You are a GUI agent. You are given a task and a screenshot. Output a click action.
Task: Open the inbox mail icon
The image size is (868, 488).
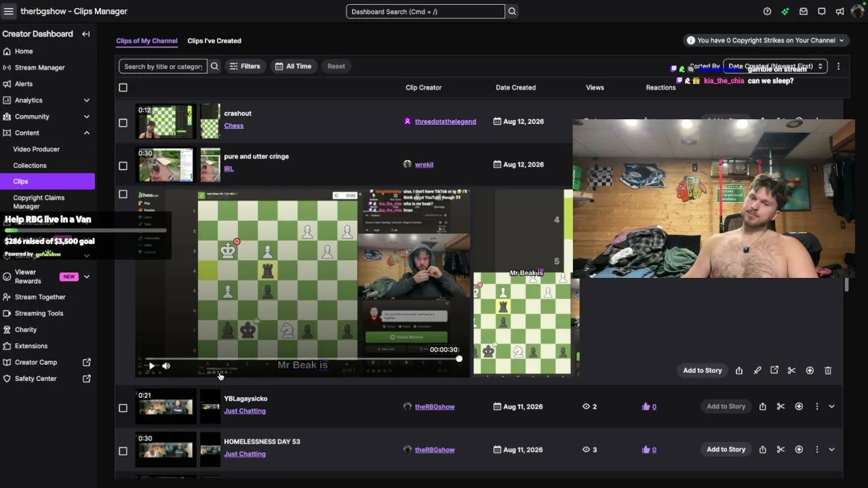pyautogui.click(x=804, y=12)
